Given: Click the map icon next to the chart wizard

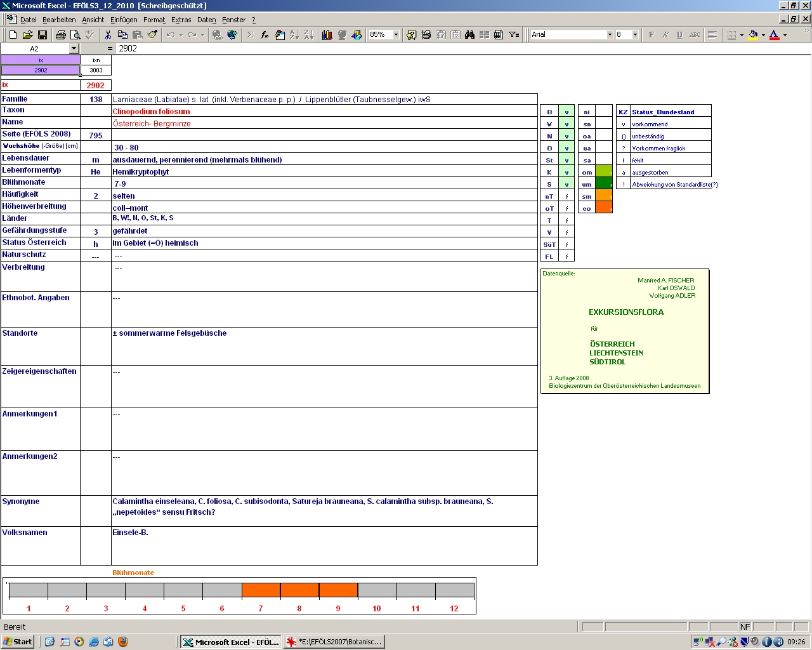Looking at the screenshot, I should pos(342,35).
